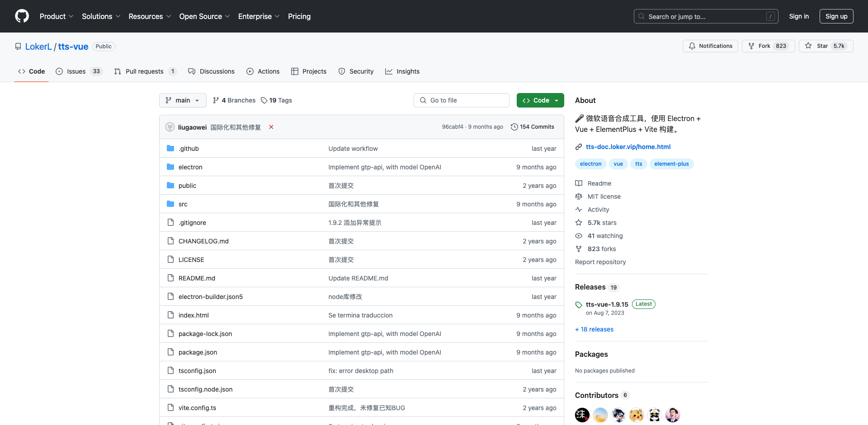Click the public folder icon
The image size is (868, 425).
(170, 185)
